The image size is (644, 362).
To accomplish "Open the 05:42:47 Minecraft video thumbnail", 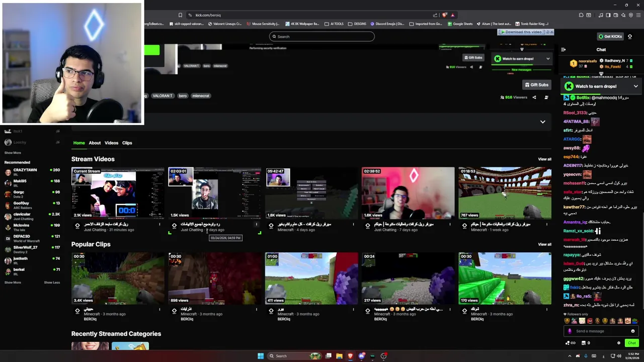I will point(311,193).
